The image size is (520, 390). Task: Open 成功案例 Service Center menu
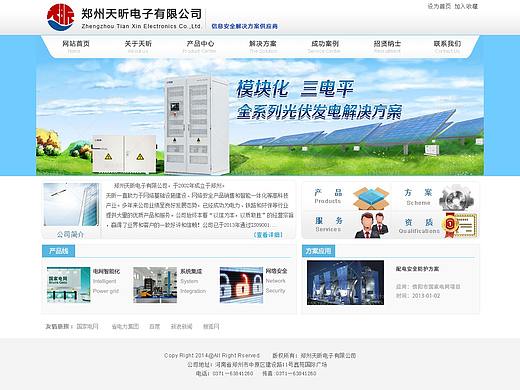[x=325, y=47]
